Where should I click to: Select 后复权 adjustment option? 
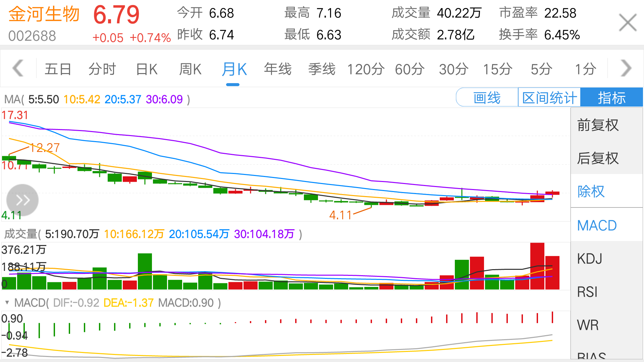tap(607, 158)
